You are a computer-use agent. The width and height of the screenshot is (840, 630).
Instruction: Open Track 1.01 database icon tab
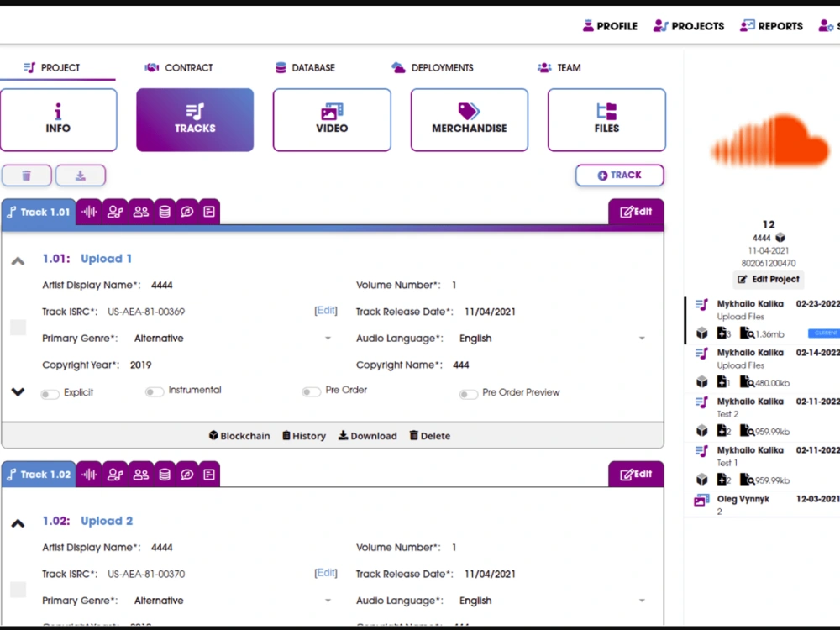165,212
